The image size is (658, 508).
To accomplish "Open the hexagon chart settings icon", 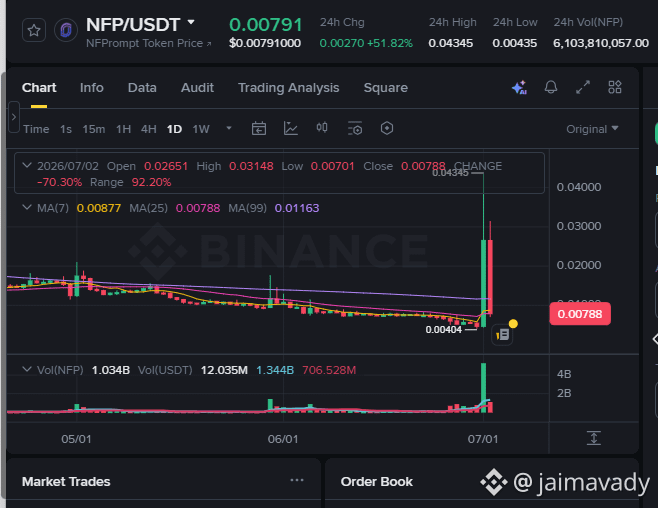I will pos(387,128).
